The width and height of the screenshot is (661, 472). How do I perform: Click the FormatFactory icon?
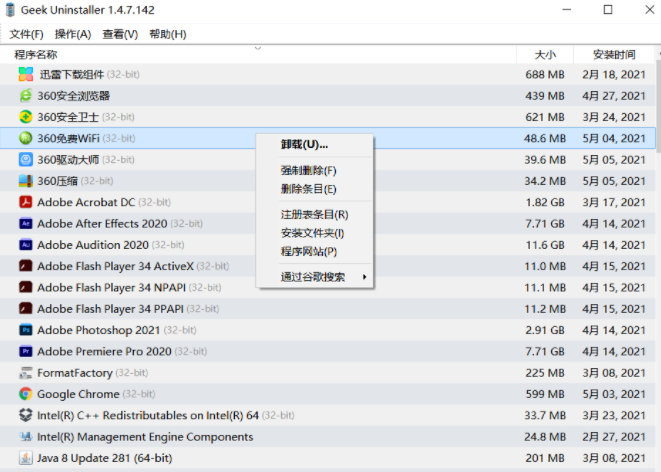click(x=26, y=373)
